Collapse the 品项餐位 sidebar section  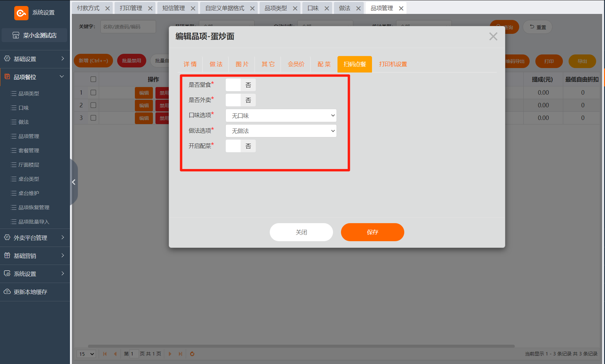[62, 77]
